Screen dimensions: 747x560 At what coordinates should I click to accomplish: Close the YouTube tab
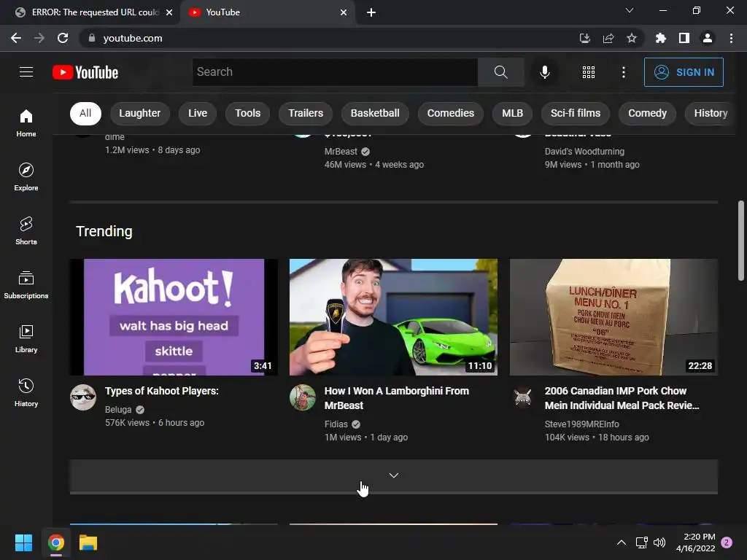click(x=344, y=12)
